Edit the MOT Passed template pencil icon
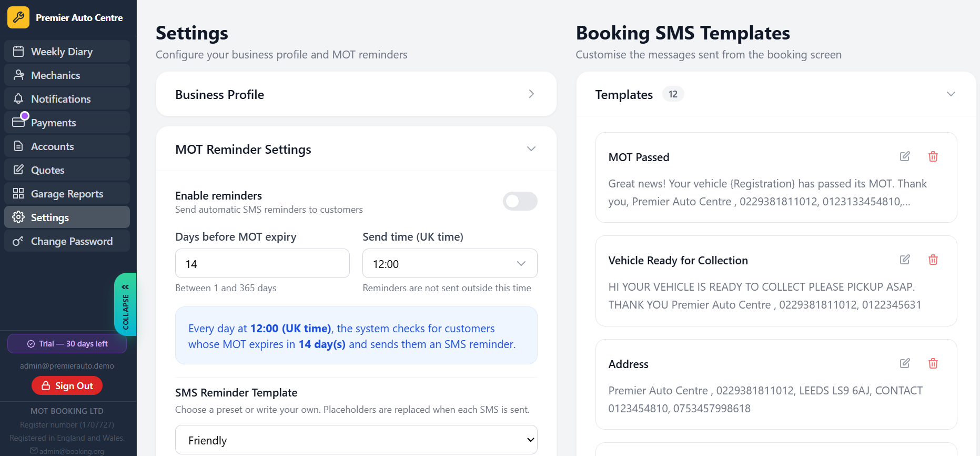 pos(905,156)
